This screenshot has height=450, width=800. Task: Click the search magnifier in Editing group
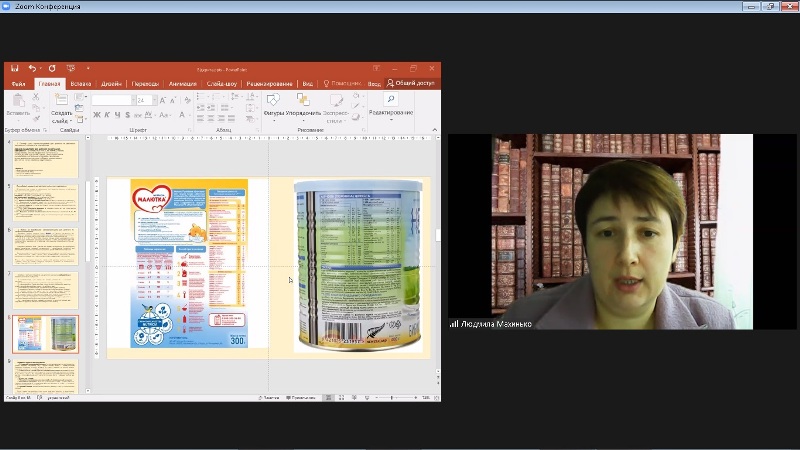pyautogui.click(x=390, y=99)
